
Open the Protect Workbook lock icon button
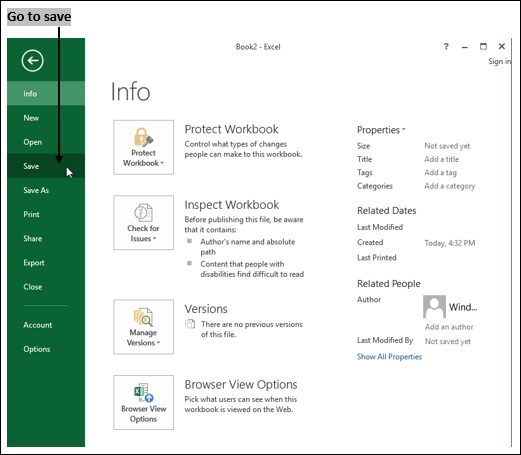[x=143, y=147]
